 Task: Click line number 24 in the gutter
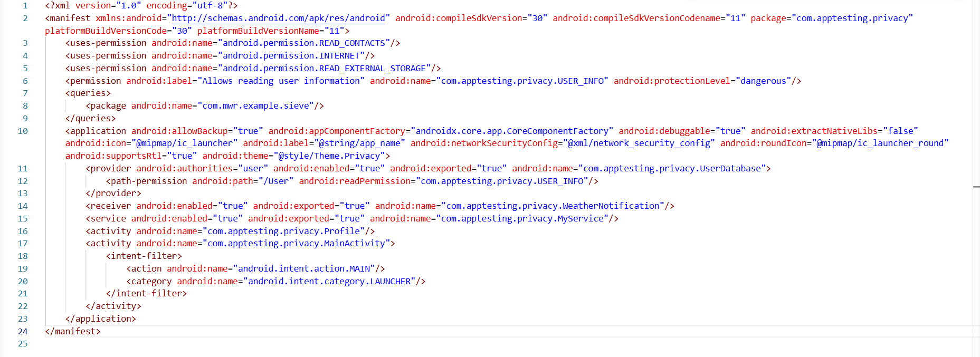23,332
